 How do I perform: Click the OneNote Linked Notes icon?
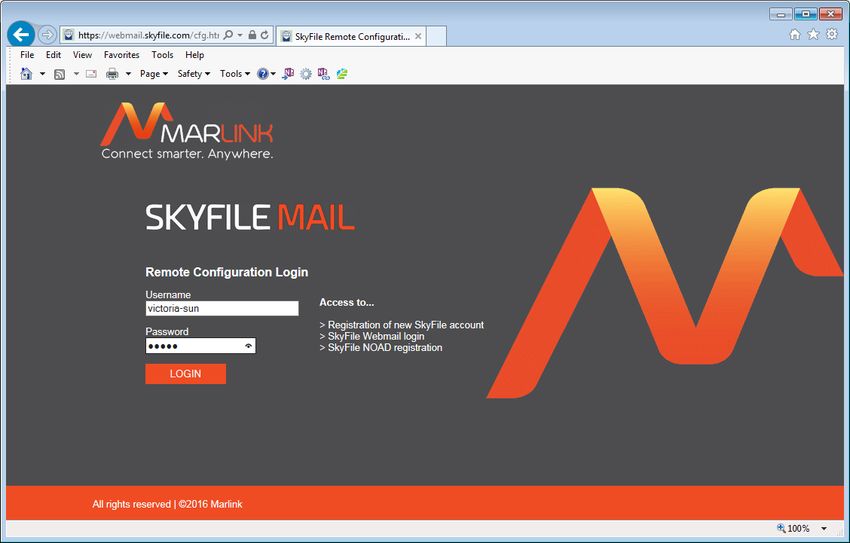324,74
